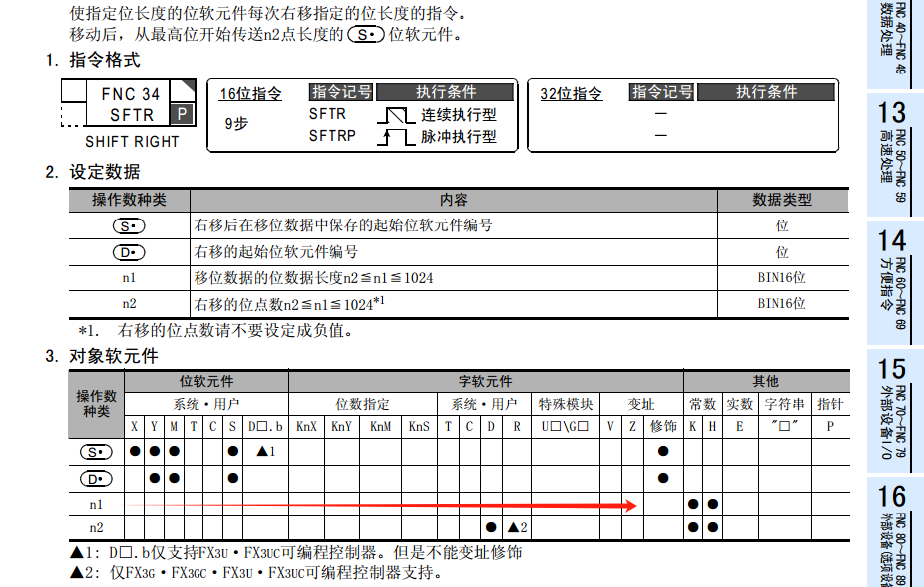Click the underlined 32位指令 label

[571, 94]
